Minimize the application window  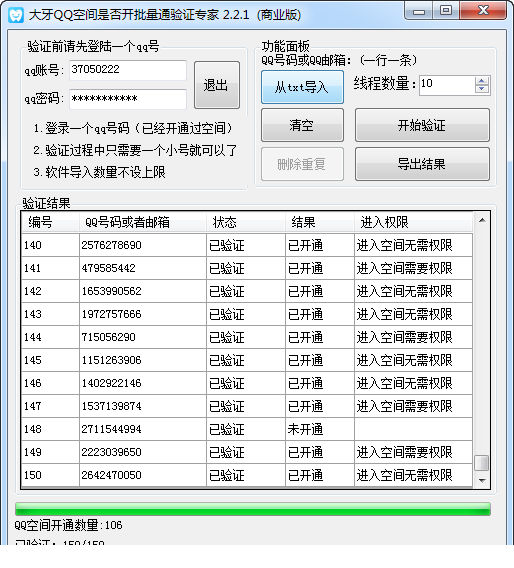click(419, 12)
